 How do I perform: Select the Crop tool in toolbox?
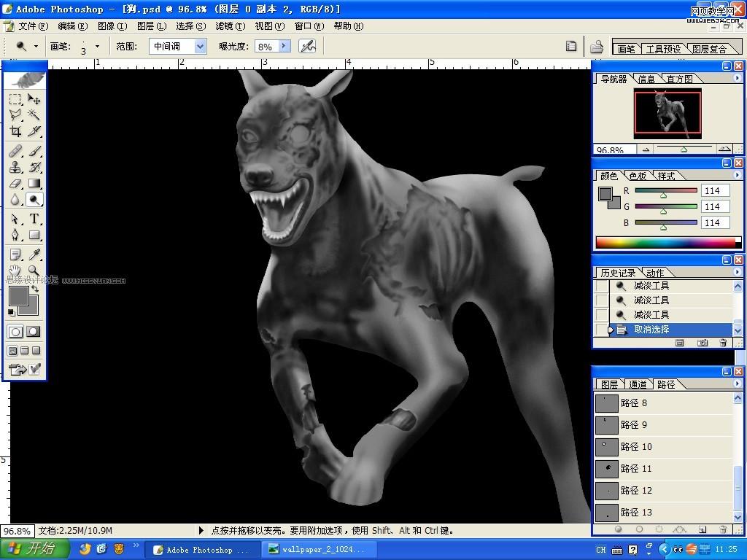coord(15,131)
